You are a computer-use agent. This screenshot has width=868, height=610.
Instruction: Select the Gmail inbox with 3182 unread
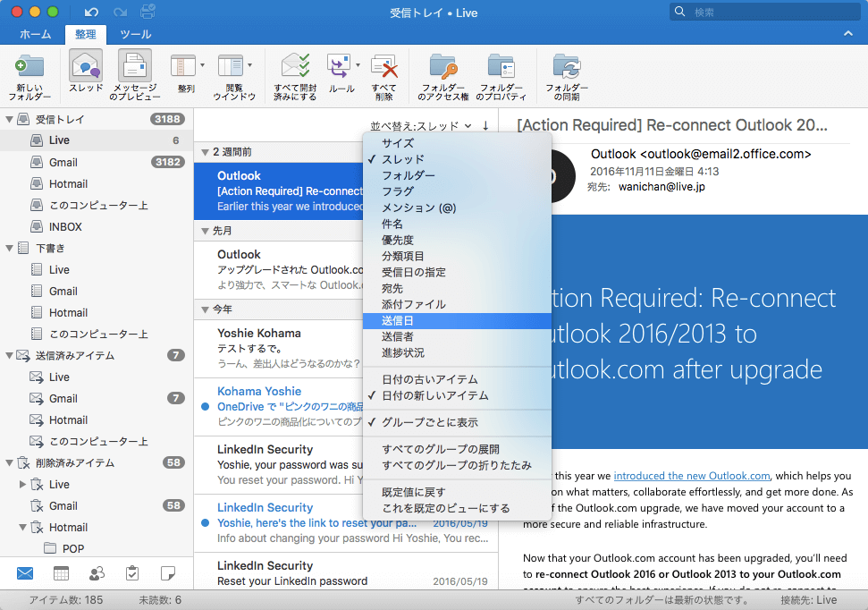(97, 162)
